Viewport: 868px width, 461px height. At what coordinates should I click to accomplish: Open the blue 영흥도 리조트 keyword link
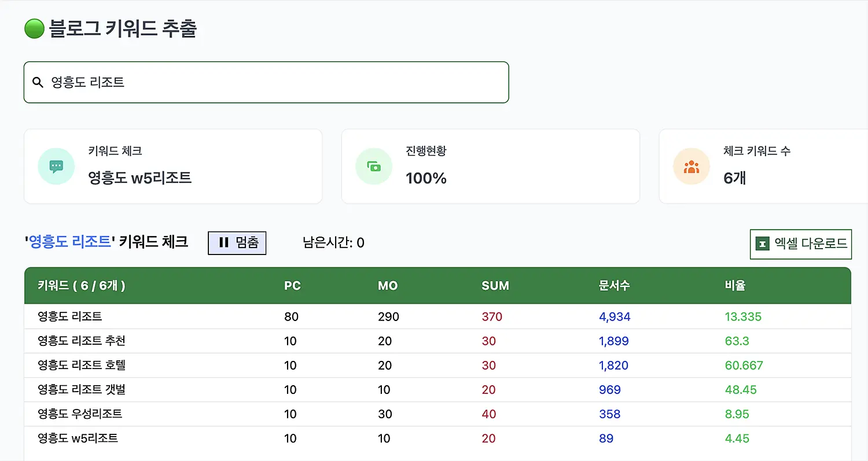click(x=69, y=241)
